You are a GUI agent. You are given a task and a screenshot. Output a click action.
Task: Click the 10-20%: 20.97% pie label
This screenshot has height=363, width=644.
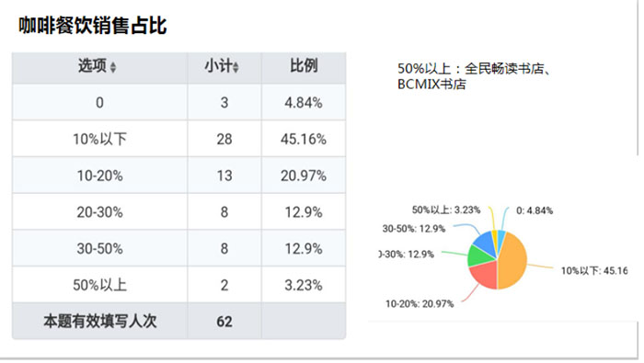[x=420, y=304]
